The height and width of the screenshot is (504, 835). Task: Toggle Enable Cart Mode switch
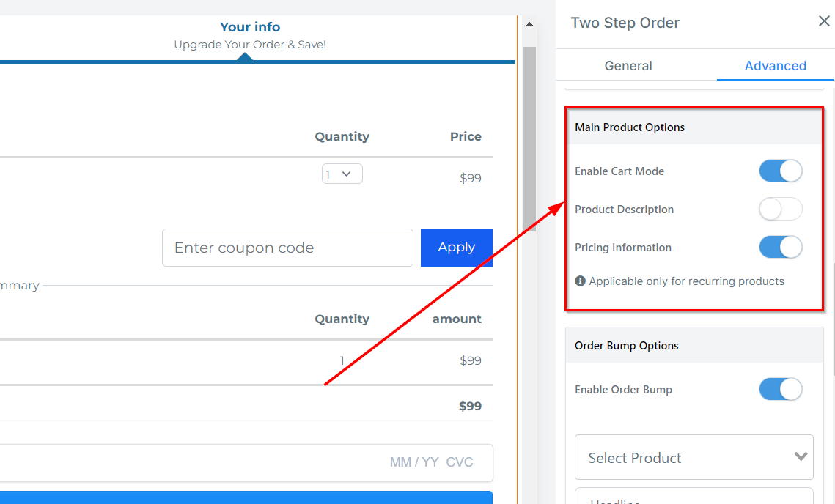tap(780, 171)
